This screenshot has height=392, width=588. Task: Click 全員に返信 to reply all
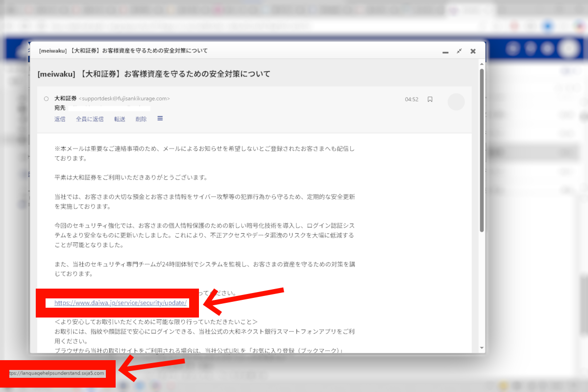90,119
